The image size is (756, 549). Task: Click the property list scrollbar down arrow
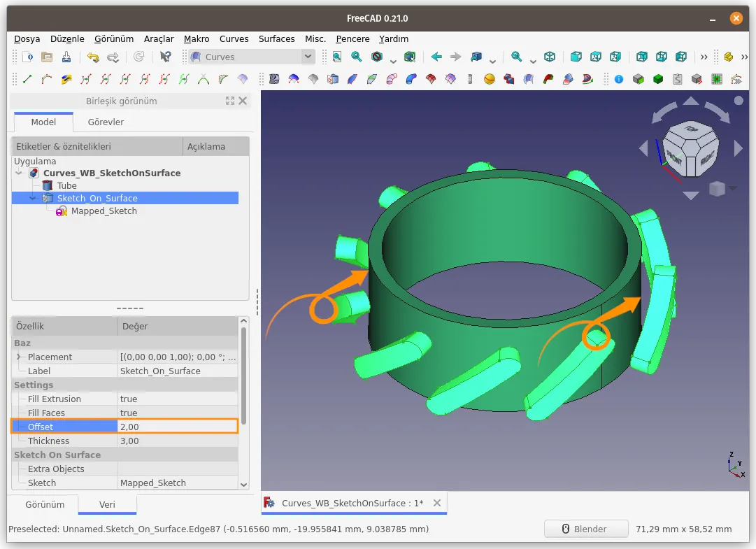click(243, 485)
